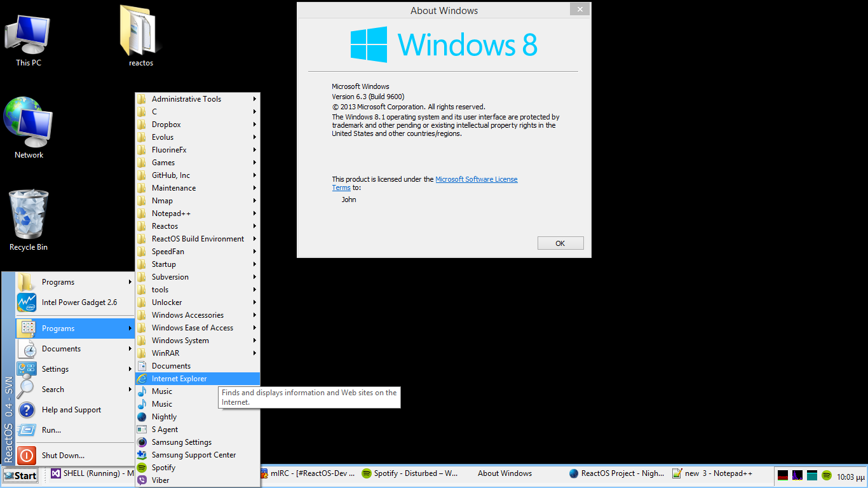Switch to ReactOS Project - Nightly taskbar button
The image size is (868, 488).
[617, 473]
